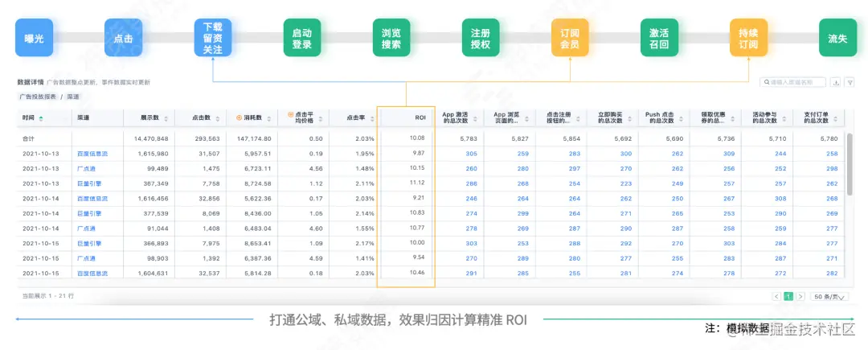The height and width of the screenshot is (350, 868).
Task: Click blue value 223 under 立即购买
Action: click(626, 183)
